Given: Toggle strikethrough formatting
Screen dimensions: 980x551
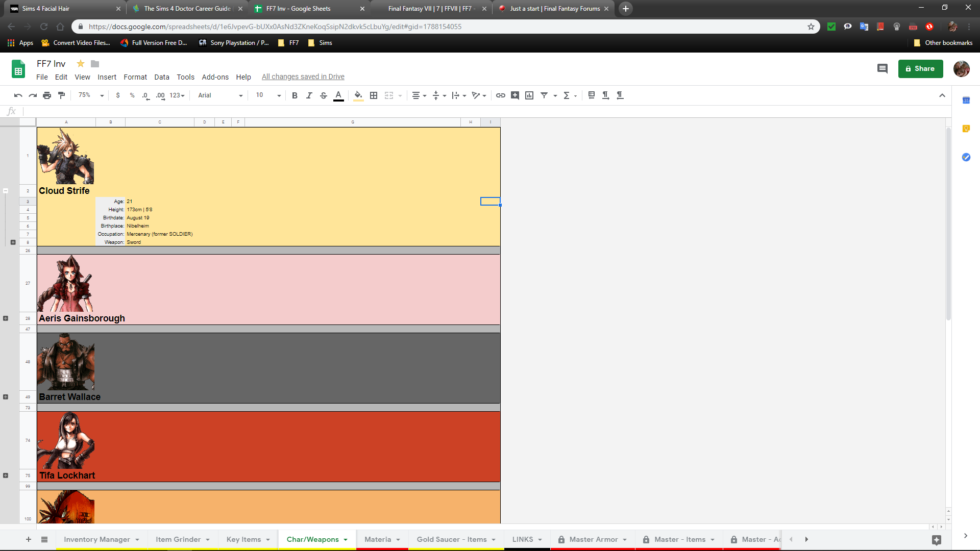Looking at the screenshot, I should (x=324, y=95).
